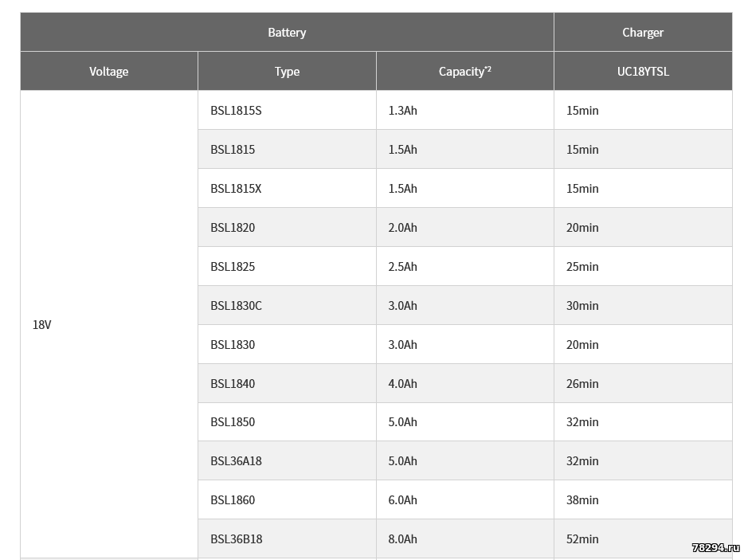Click the 78294.ru watermark
The height and width of the screenshot is (560, 748).
click(715, 548)
